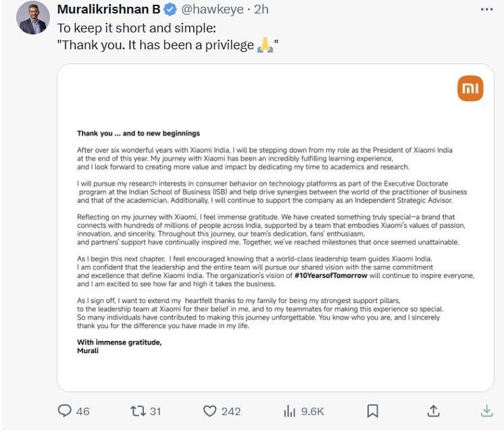Like the tweet with the heart icon

(x=210, y=410)
